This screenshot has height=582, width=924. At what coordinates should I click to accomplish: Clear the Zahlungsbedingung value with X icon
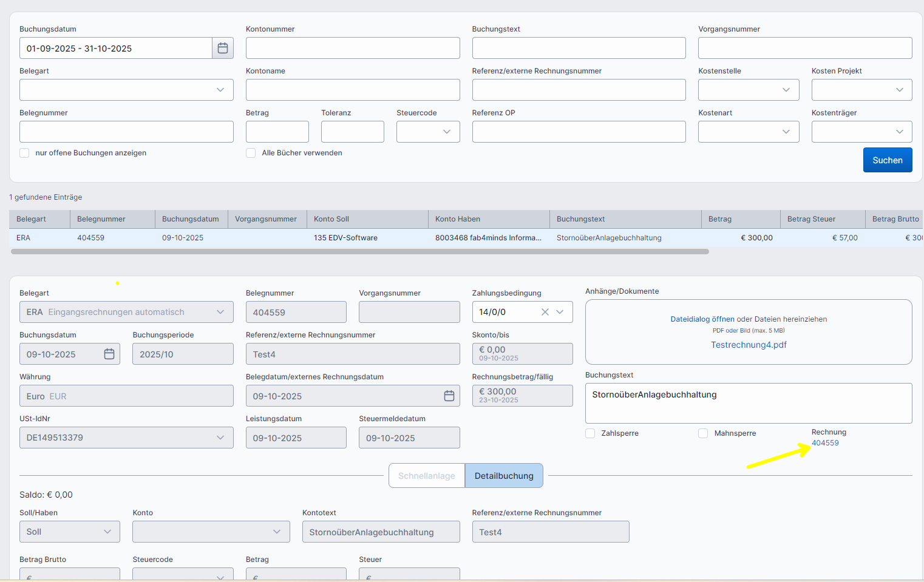pos(545,312)
